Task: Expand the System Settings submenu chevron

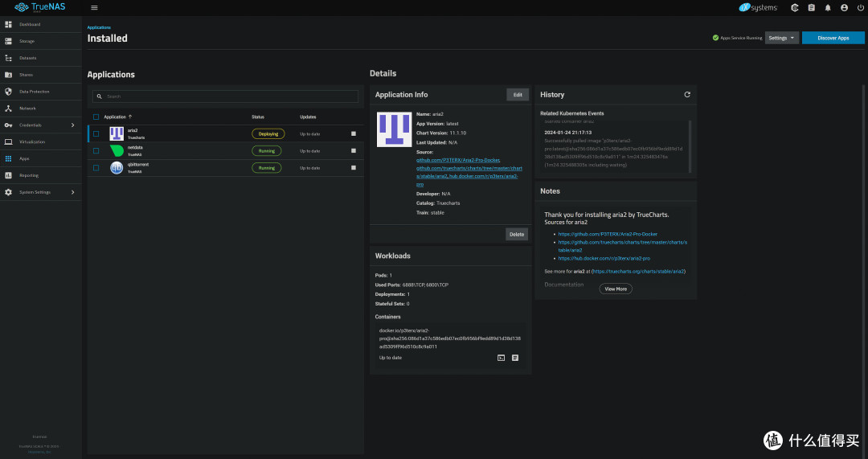Action: coord(72,192)
